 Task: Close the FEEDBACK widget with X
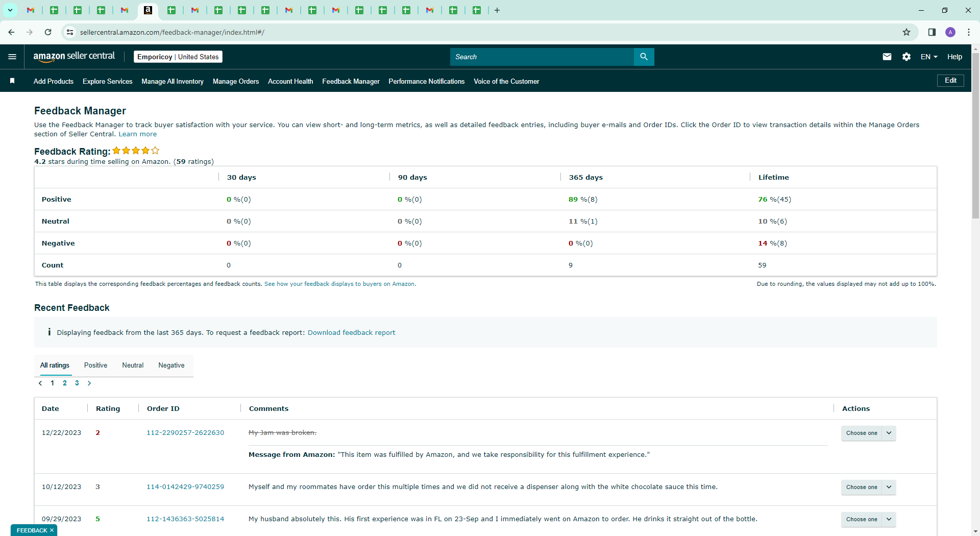coord(52,530)
